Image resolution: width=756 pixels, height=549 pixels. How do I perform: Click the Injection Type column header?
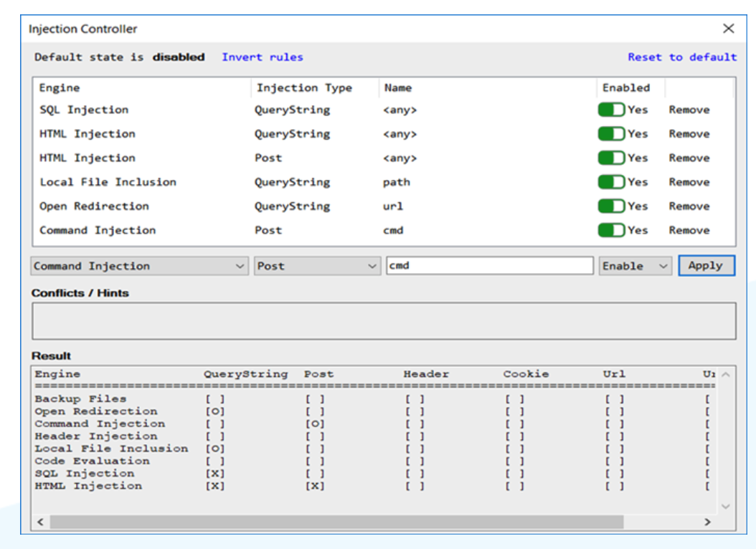[304, 87]
